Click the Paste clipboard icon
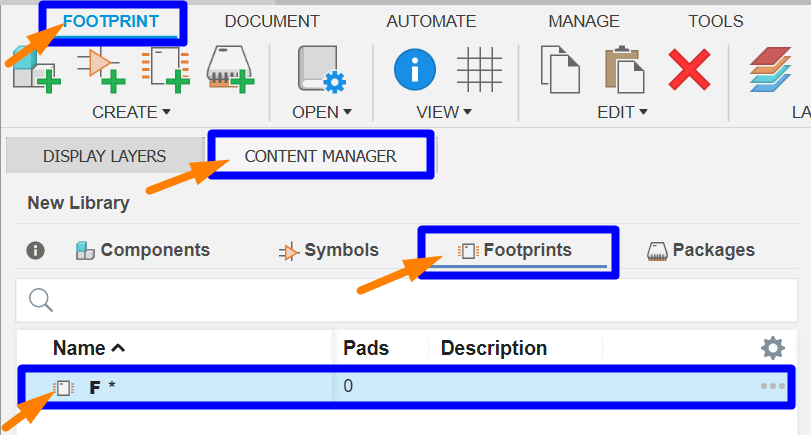The width and height of the screenshot is (811, 435). [x=624, y=70]
